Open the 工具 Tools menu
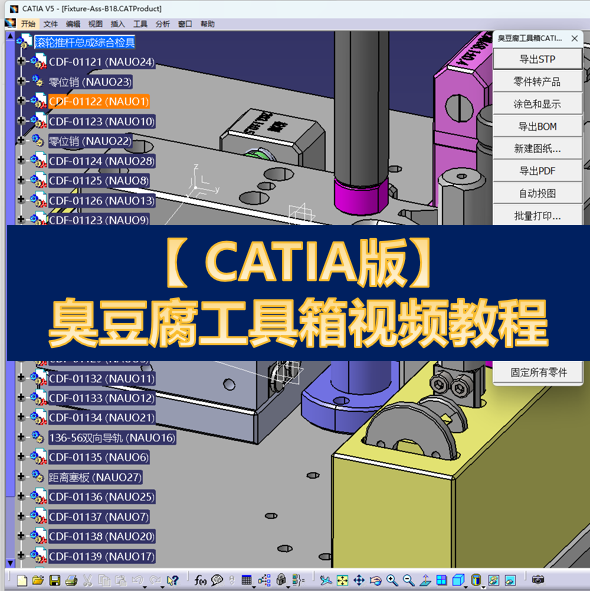Screen dimensions: 590x591 140,24
